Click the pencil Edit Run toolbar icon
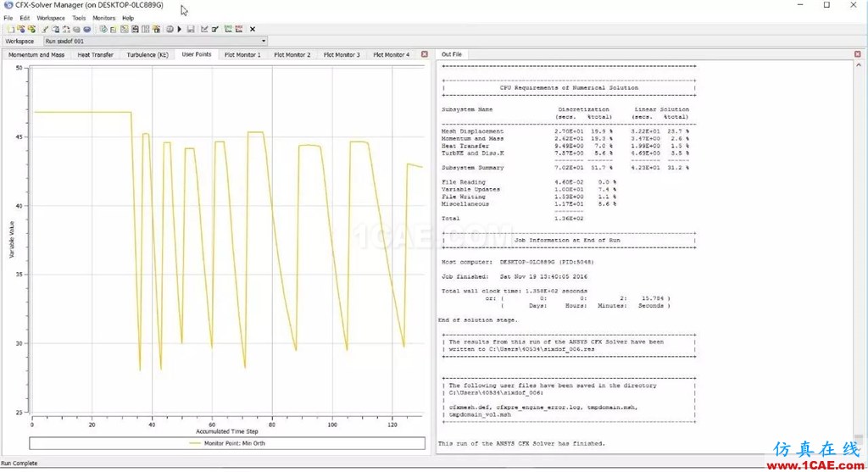The height and width of the screenshot is (472, 868). 45,29
